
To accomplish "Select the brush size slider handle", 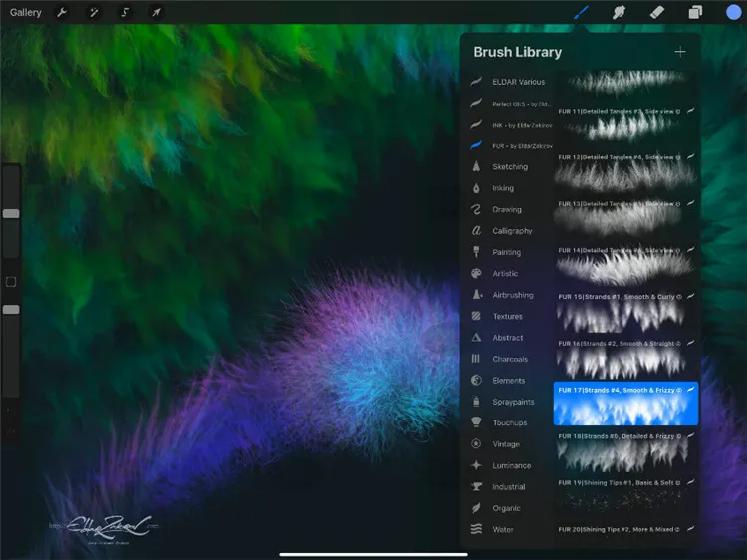I will click(11, 213).
